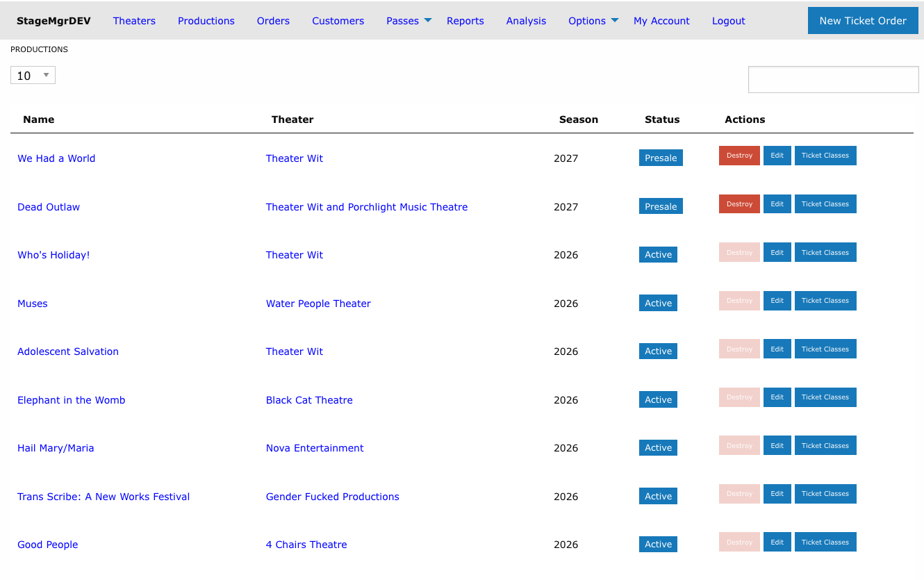Sort table by Name column header

(39, 119)
